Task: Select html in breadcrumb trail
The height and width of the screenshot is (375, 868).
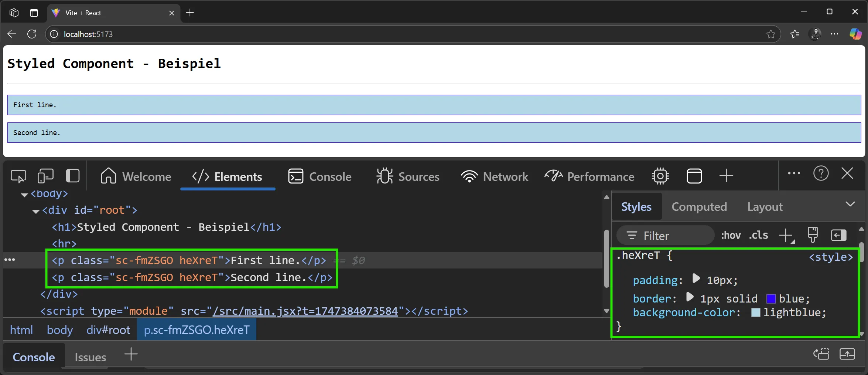Action: tap(21, 330)
